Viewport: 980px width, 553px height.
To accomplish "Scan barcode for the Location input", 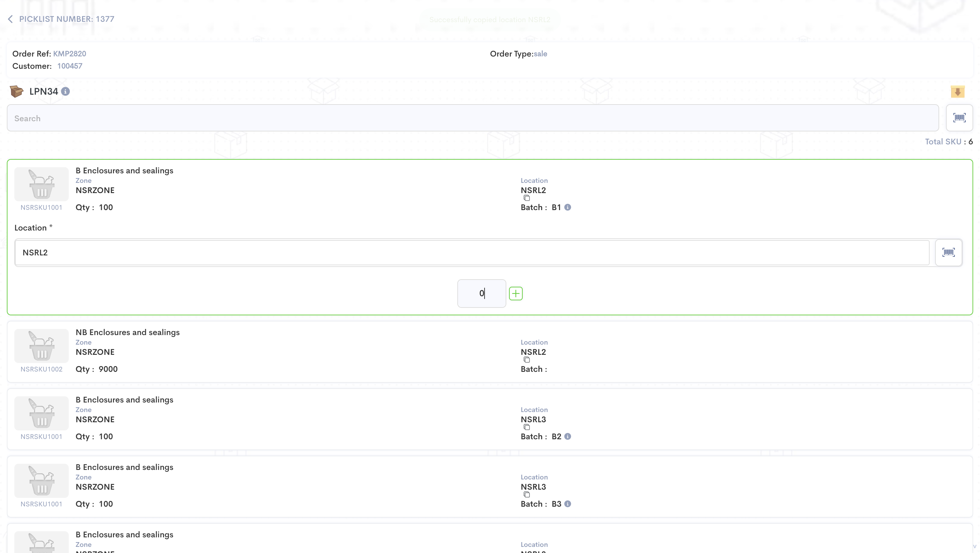I will coord(948,252).
